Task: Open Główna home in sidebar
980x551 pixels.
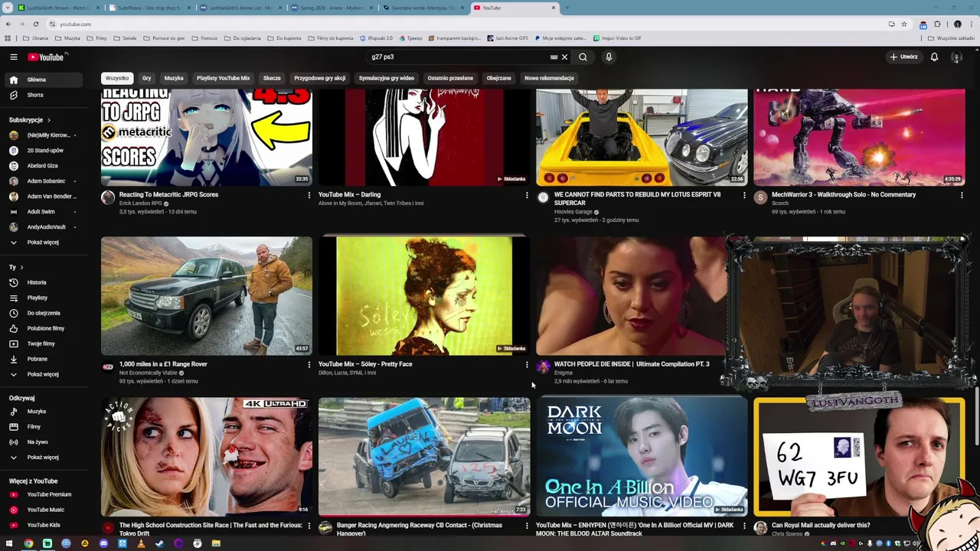Action: tap(44, 80)
